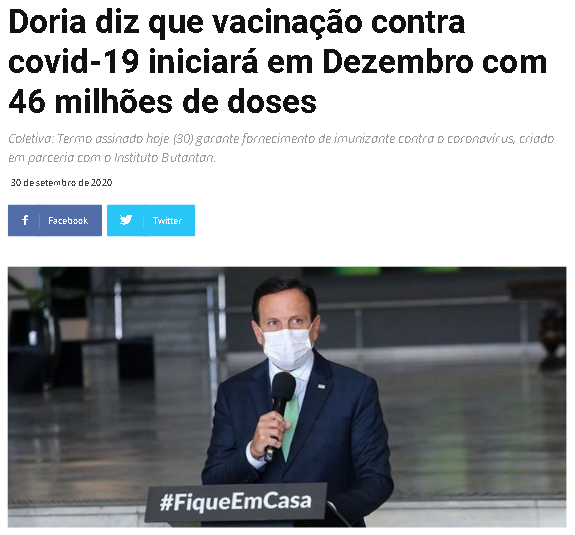Viewport: 575px width, 535px height.
Task: Select the word "Dezembro" in the headline
Action: pyautogui.click(x=399, y=62)
